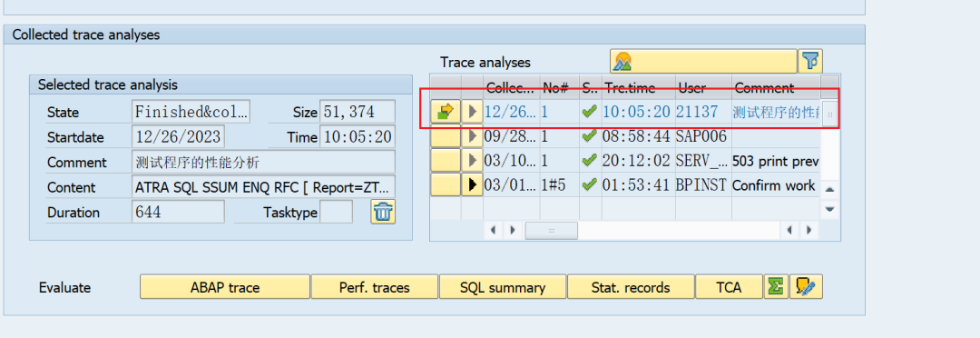This screenshot has height=338, width=980.
Task: Click the Trc.time column header
Action: pos(638,87)
